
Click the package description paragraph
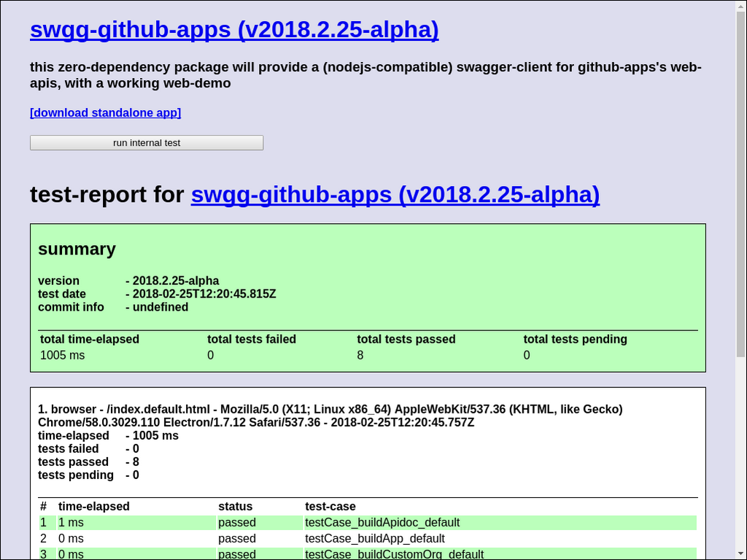365,75
